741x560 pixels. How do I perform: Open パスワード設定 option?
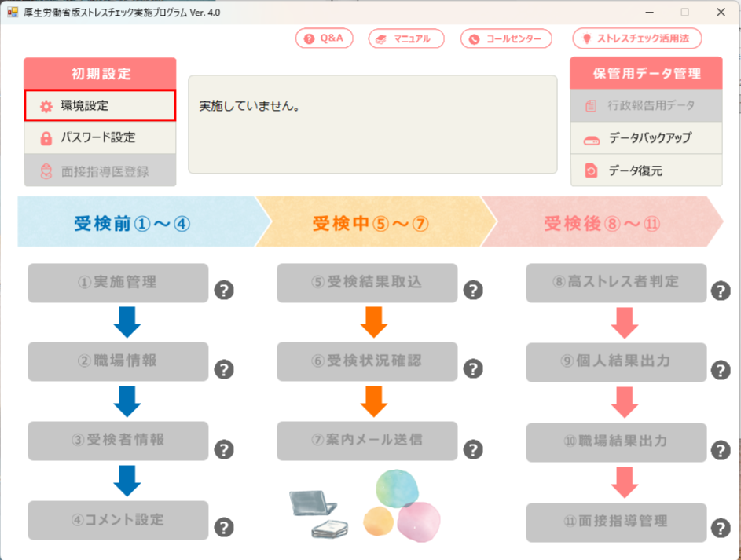pyautogui.click(x=100, y=137)
